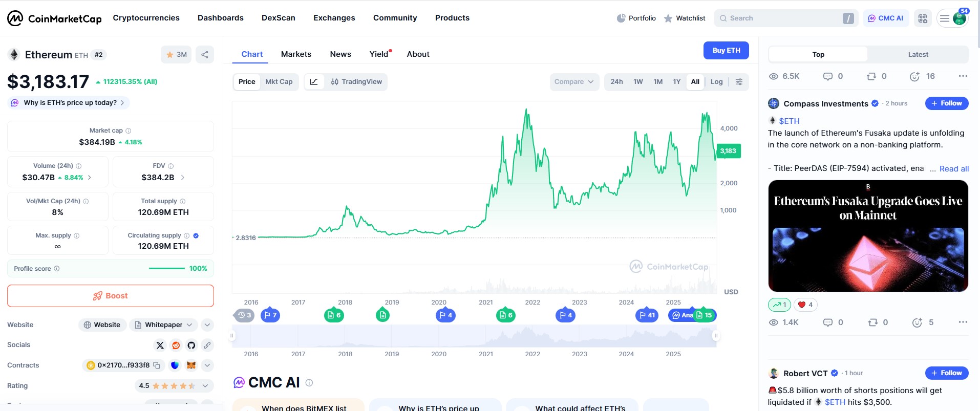Image resolution: width=980 pixels, height=411 pixels.
Task: Switch chart to Mkt Cap view
Action: 279,82
